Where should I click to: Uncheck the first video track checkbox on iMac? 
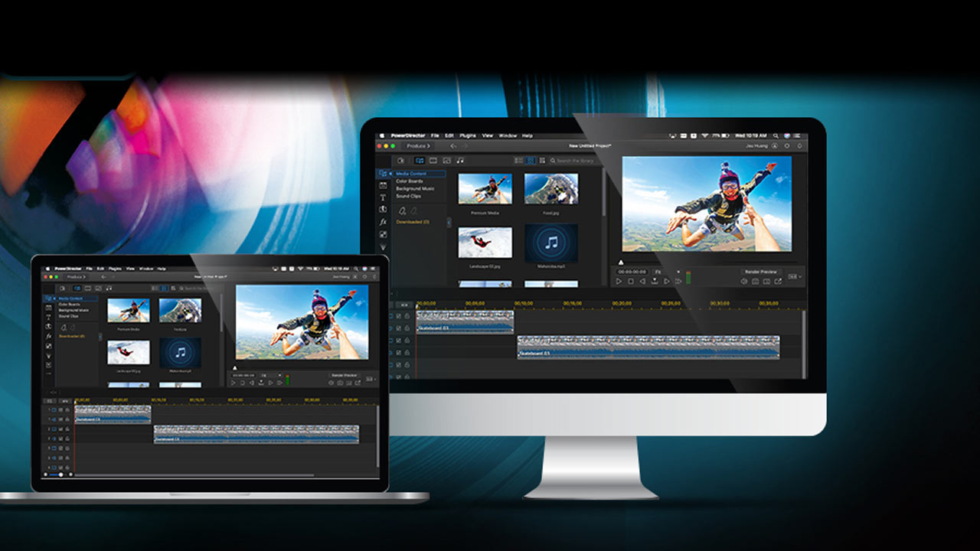click(x=399, y=316)
